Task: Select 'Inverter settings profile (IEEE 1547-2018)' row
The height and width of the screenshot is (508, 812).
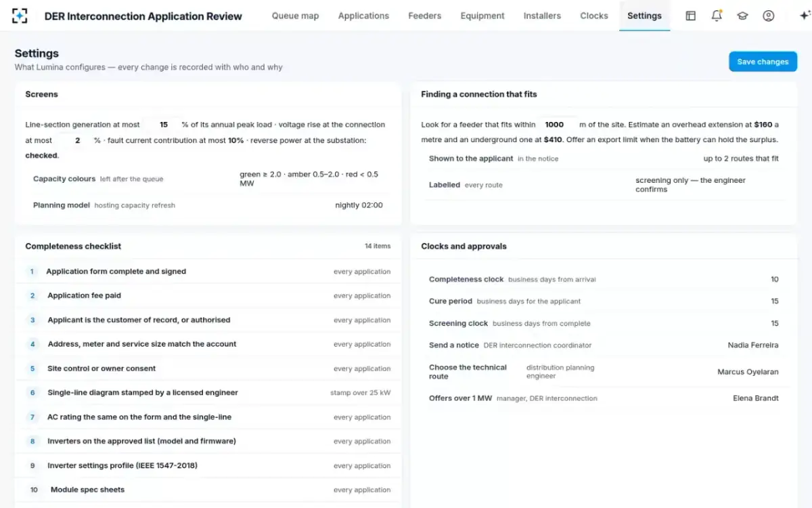Action: 208,466
